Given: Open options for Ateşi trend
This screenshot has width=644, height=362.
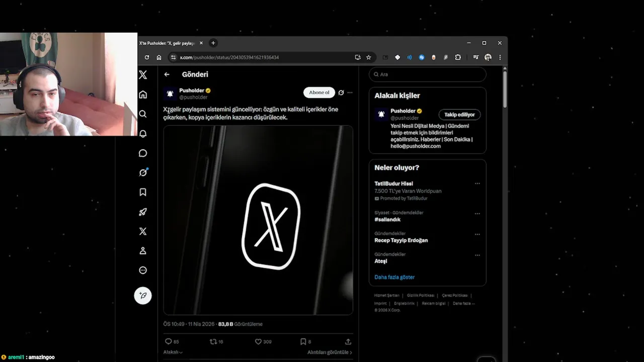Looking at the screenshot, I should click(477, 255).
